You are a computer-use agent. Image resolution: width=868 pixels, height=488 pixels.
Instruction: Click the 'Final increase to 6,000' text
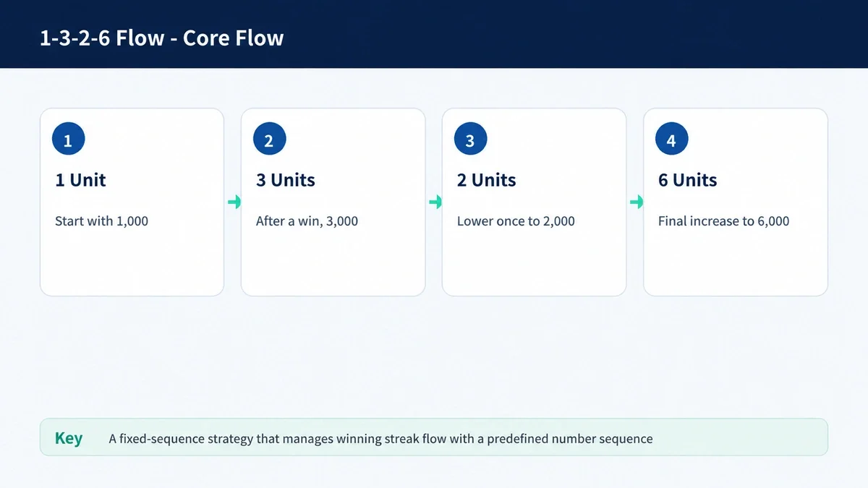pos(723,221)
